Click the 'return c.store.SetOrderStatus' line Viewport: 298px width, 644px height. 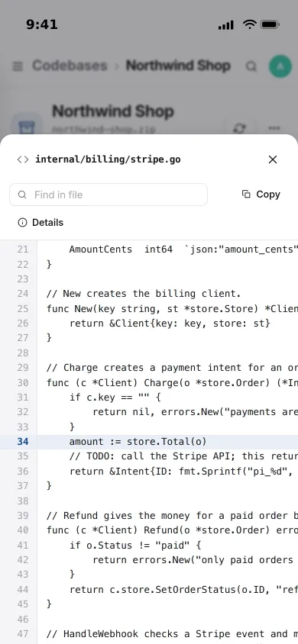click(x=183, y=589)
